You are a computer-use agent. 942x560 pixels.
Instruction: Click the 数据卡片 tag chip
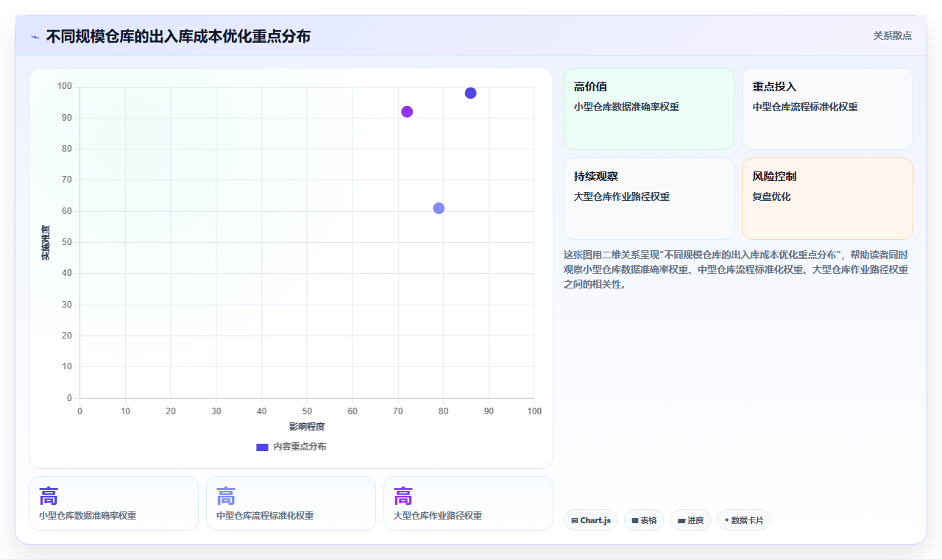tap(744, 520)
